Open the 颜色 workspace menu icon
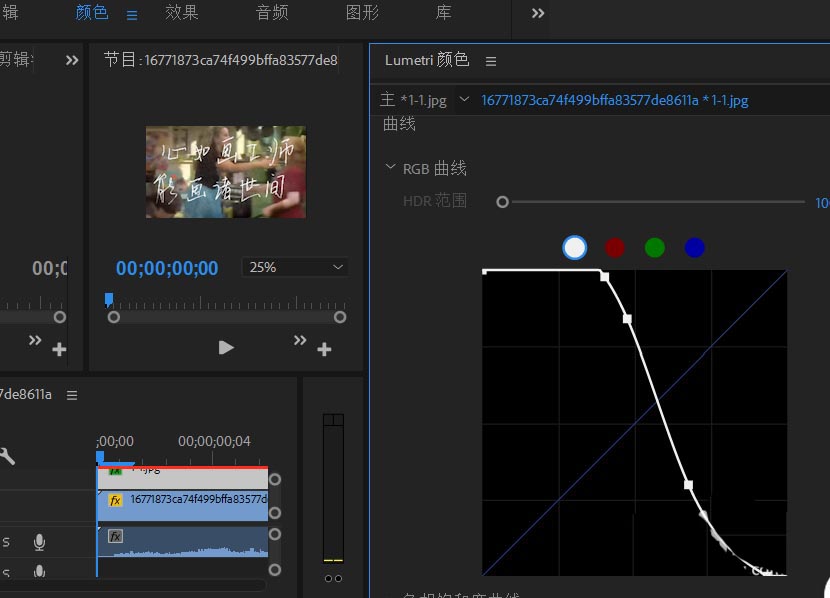 point(132,14)
